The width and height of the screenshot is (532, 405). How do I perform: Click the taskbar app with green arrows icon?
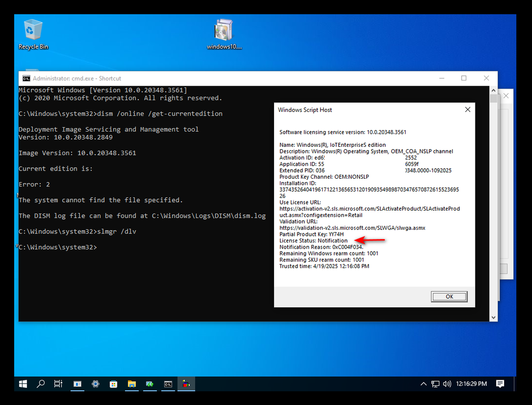150,384
